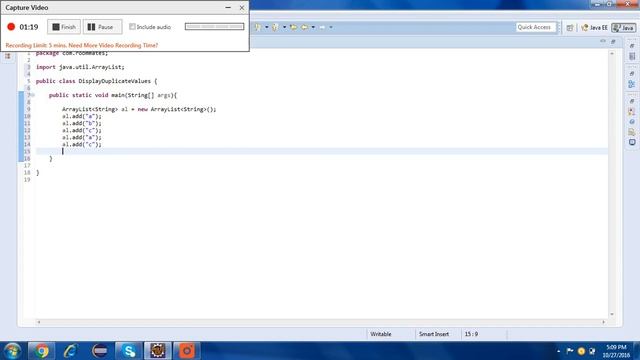Minimize the editor area
The width and height of the screenshot is (640, 360).
coord(603,42)
